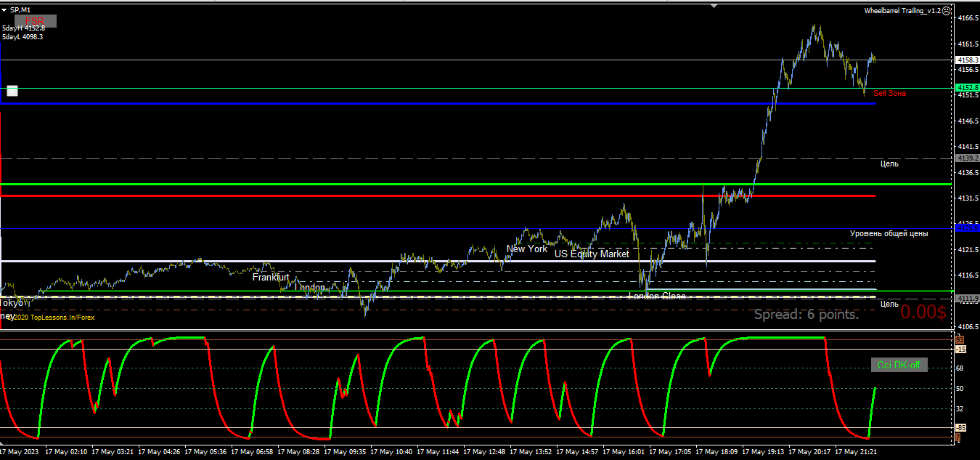Click the Frankfurt session label
The height and width of the screenshot is (460, 980).
coord(271,277)
